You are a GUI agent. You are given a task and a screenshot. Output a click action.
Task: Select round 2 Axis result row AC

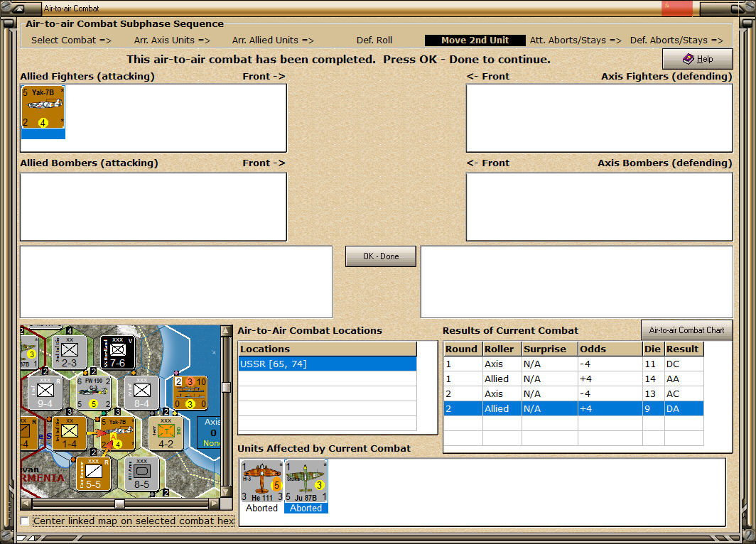[x=573, y=393]
